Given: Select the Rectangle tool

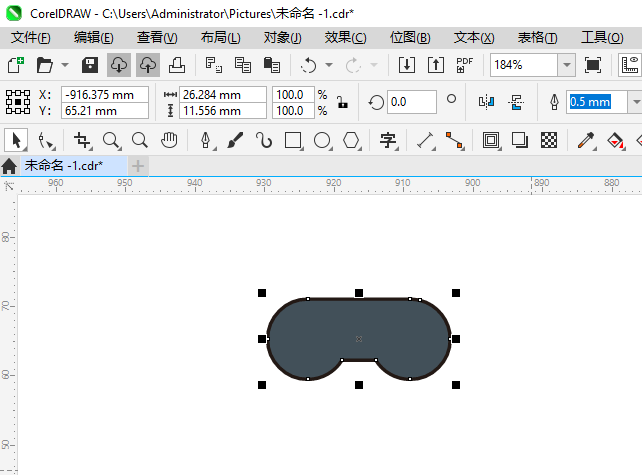Looking at the screenshot, I should (x=293, y=140).
